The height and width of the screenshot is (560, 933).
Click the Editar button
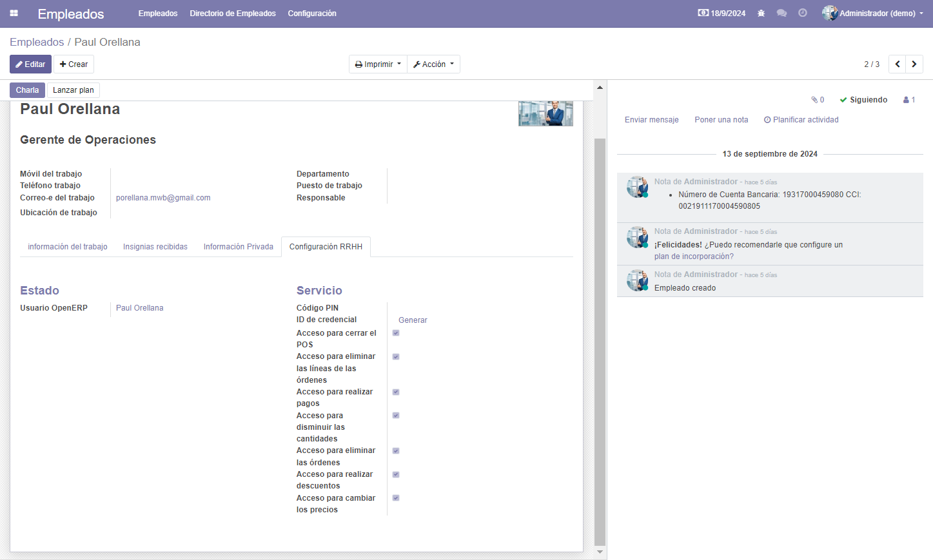click(30, 64)
